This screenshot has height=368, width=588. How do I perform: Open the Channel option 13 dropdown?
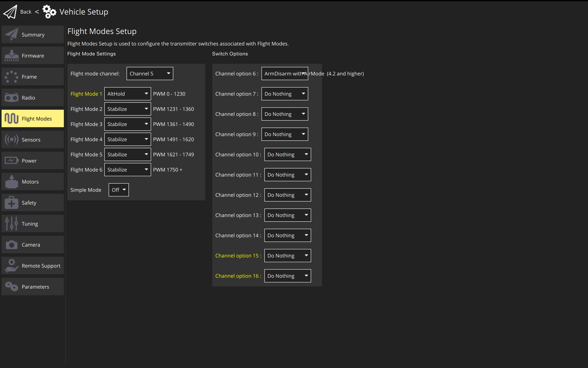[288, 215]
